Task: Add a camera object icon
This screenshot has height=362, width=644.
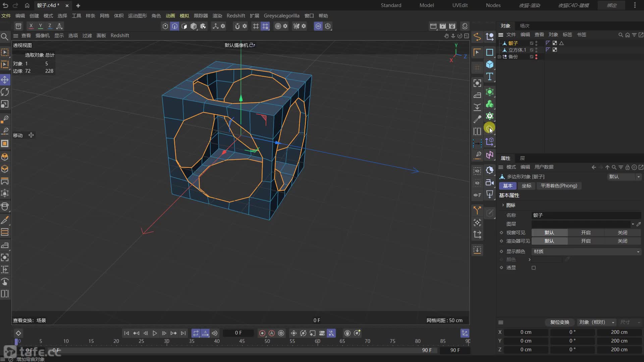Action: pos(490,183)
